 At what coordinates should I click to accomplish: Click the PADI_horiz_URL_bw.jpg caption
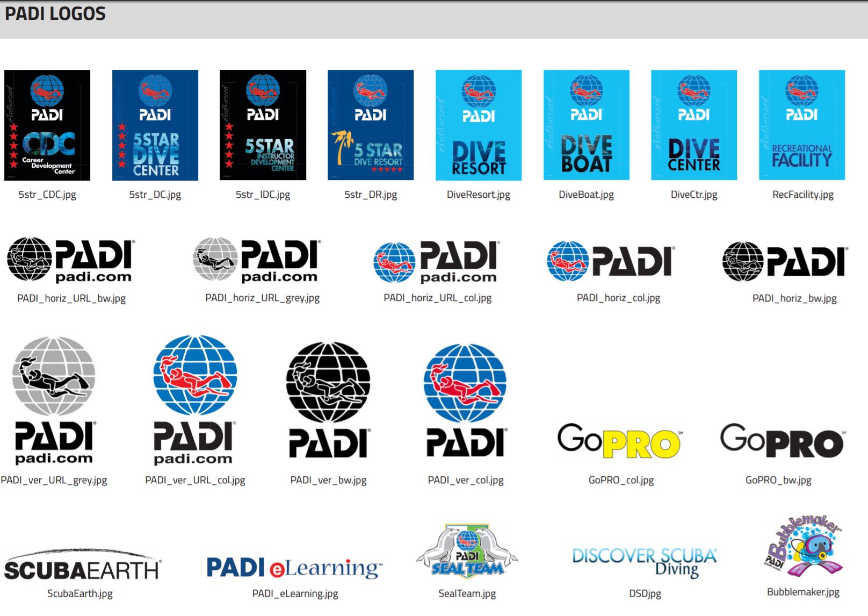point(71,298)
